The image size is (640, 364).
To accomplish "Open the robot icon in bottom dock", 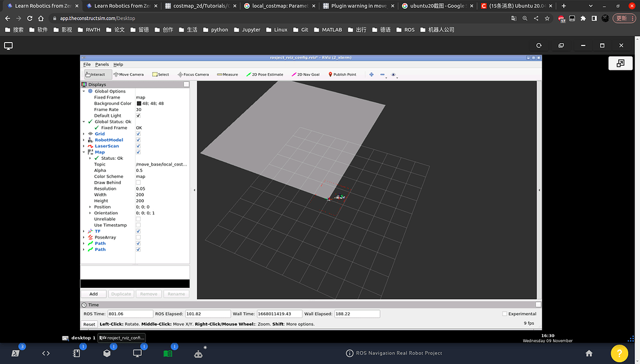I will click(198, 354).
